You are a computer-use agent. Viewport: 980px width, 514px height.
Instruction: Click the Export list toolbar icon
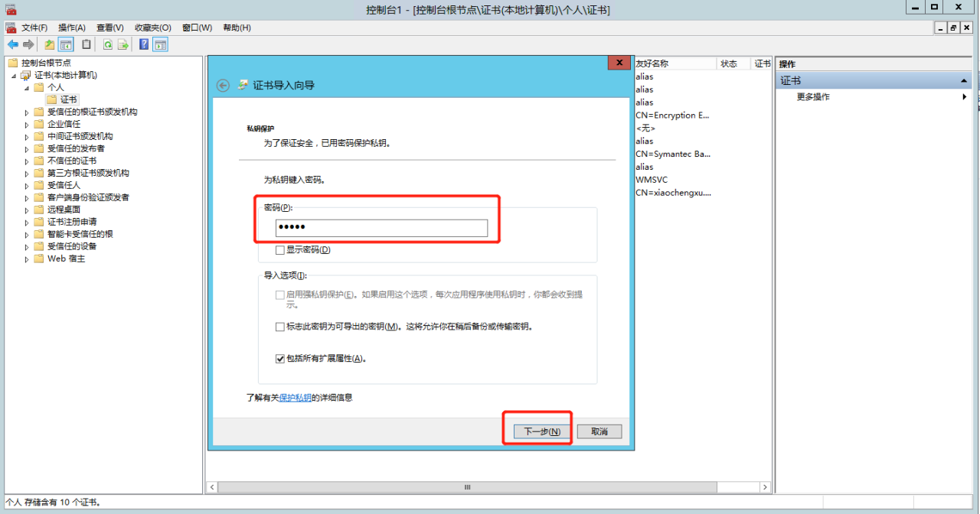click(x=122, y=44)
